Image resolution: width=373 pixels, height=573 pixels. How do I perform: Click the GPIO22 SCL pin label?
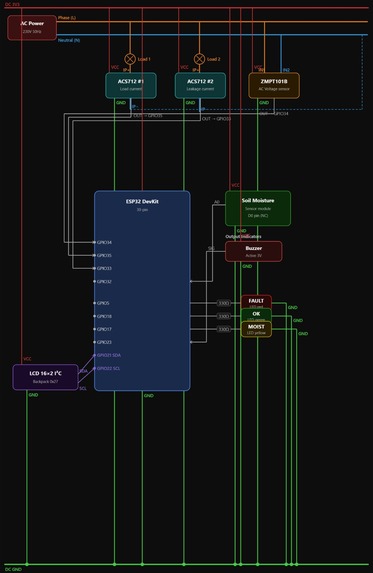pyautogui.click(x=109, y=368)
